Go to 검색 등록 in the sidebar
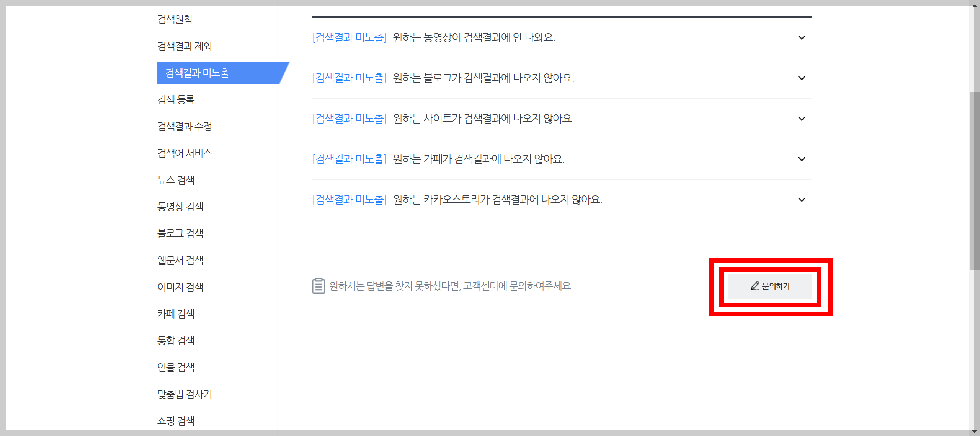980x436 pixels. click(x=176, y=100)
